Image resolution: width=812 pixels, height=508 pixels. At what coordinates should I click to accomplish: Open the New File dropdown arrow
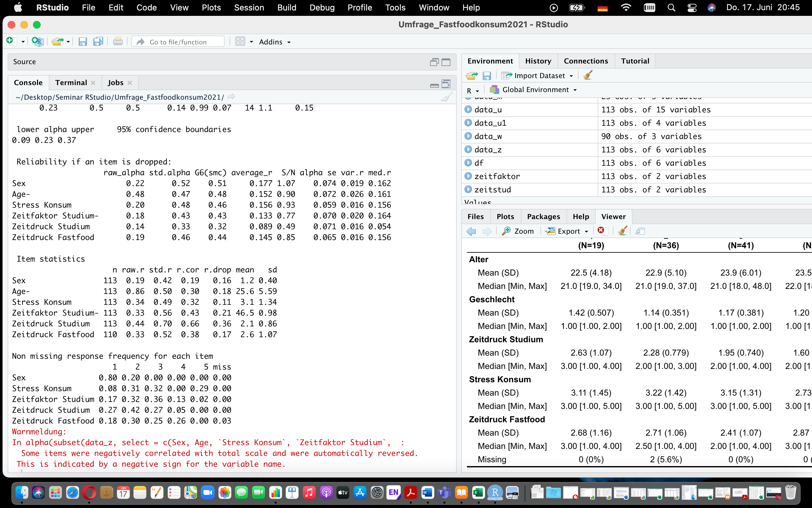point(23,42)
